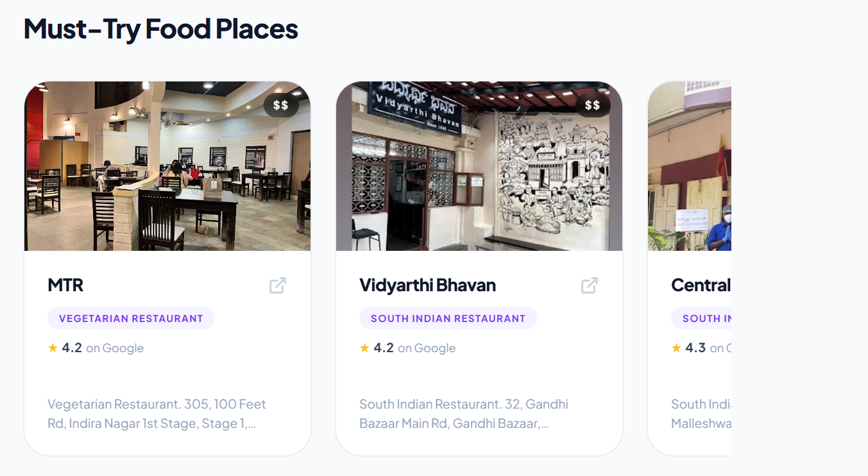Select the VEGETARIAN RESTAURANT tag under MTR
The width and height of the screenshot is (868, 476).
coord(131,318)
